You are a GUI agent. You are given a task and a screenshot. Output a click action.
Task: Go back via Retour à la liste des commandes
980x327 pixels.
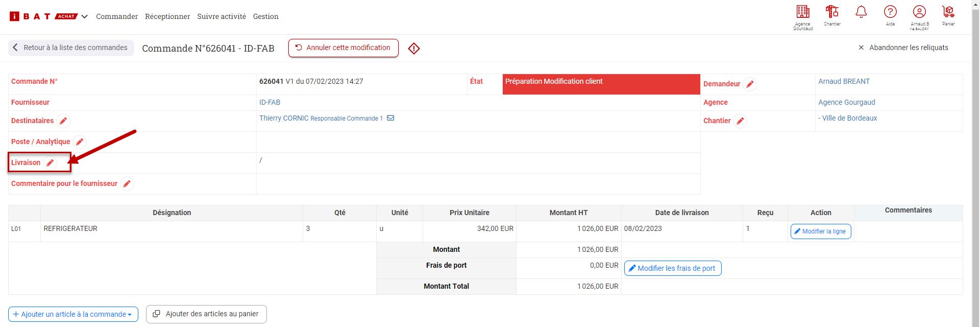coord(71,48)
